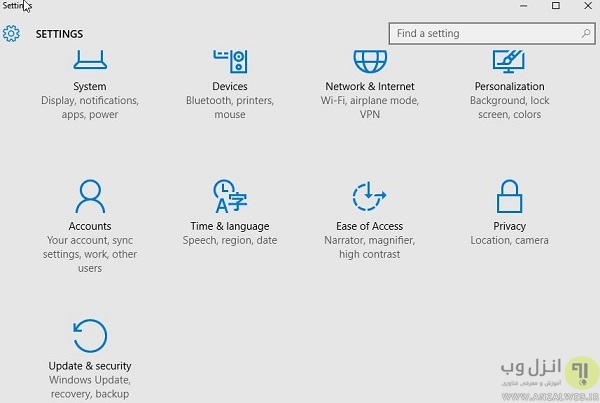Viewport: 600px width, 403px height.
Task: Open the Ease of Access icon
Action: 370,196
